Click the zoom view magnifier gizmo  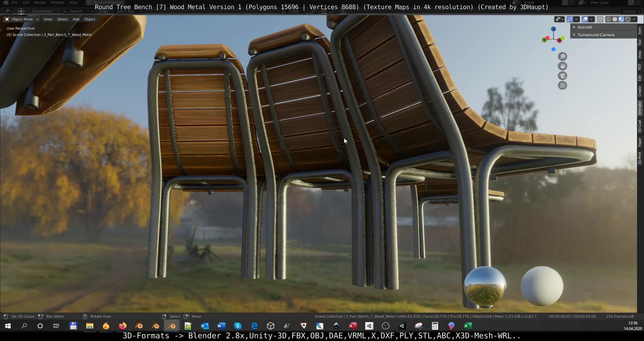point(562,56)
